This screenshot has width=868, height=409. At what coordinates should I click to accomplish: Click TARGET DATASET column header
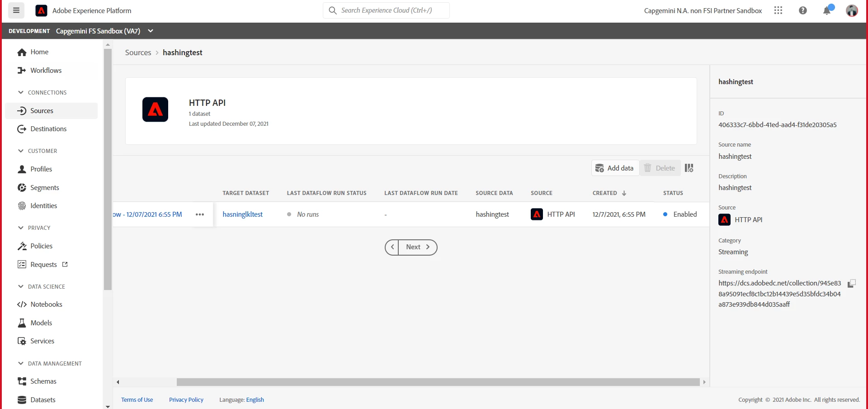(245, 193)
